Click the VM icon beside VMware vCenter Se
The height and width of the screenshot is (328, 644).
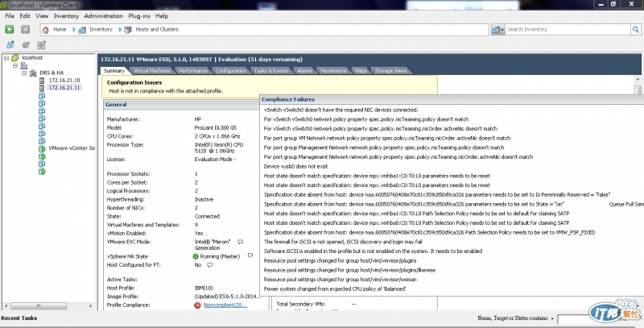[42, 148]
